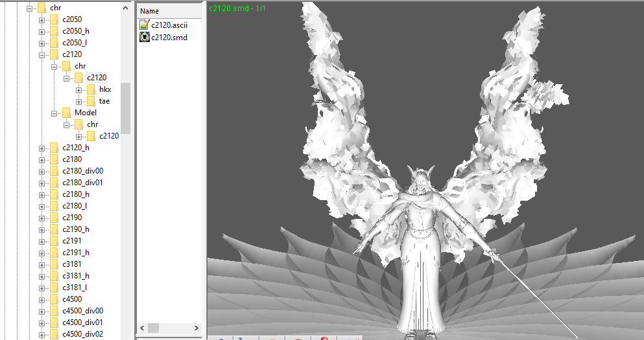The width and height of the screenshot is (644, 340).
Task: Click the folder tree vertical scrollbar thumb
Action: [x=126, y=108]
